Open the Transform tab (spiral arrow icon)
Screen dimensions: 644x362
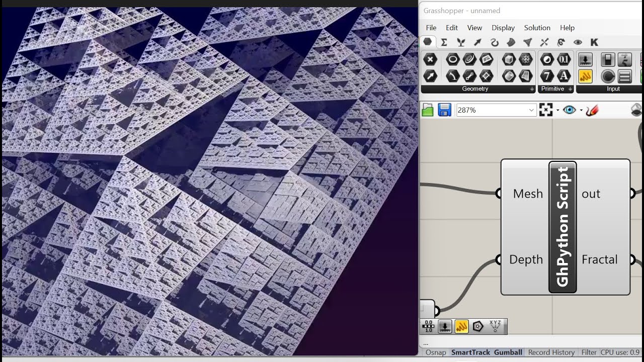tap(561, 42)
